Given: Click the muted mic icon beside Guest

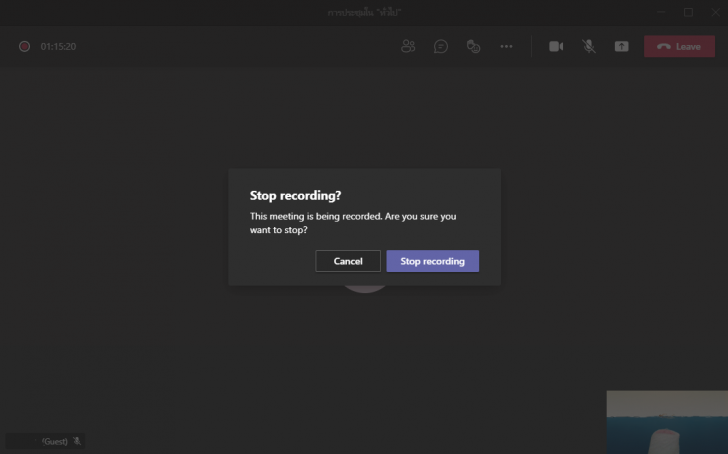Looking at the screenshot, I should click(77, 441).
